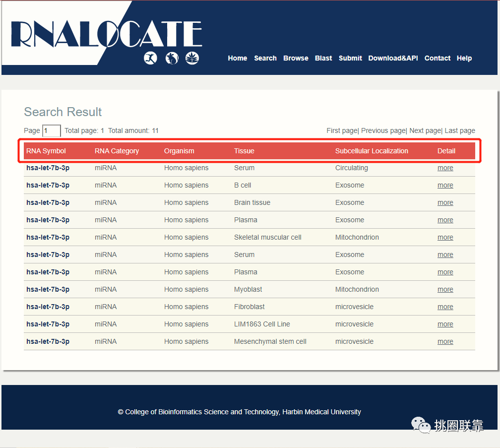This screenshot has width=500, height=448.
Task: Click hsa-let-7b-3p in the Brain tissue row
Action: (48, 202)
